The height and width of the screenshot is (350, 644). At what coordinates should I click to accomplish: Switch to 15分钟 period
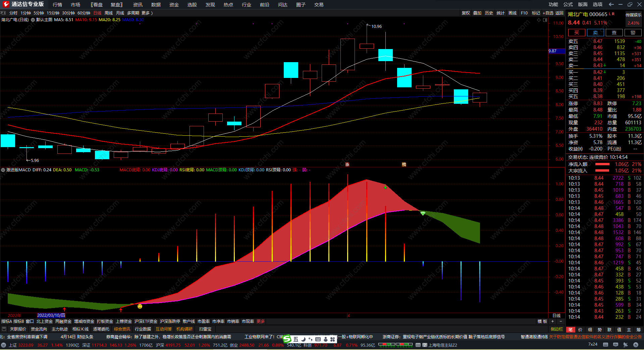point(53,13)
